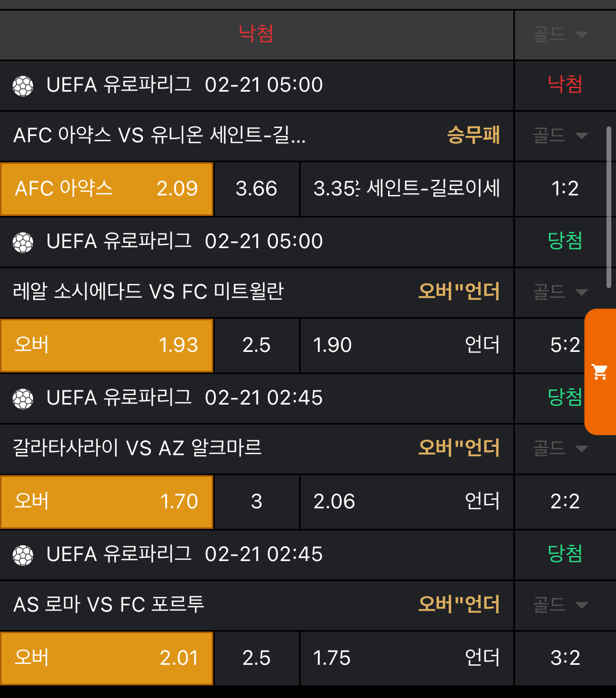Expand 골드 dropdown in AS 로마 row
The height and width of the screenshot is (698, 616).
click(560, 605)
